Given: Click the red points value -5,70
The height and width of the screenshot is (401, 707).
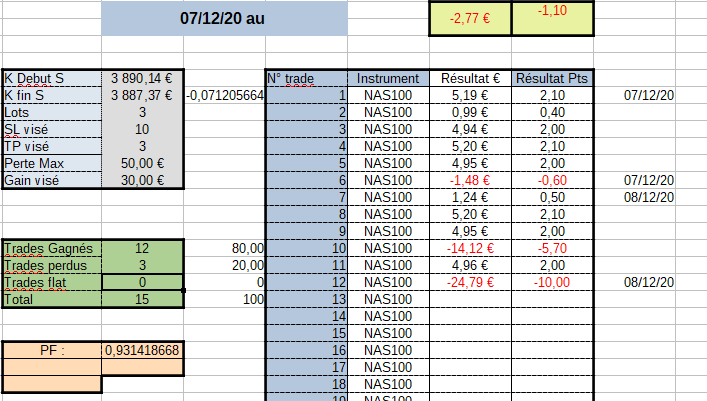Looking at the screenshot, I should tap(552, 249).
